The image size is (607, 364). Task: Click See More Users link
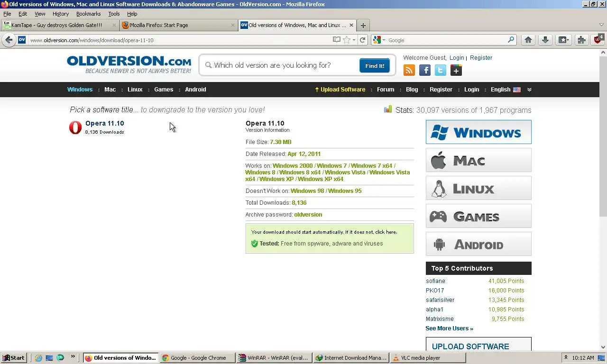click(x=450, y=328)
